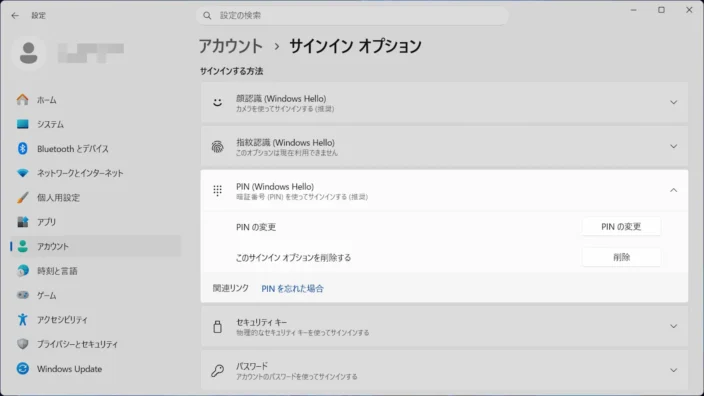The width and height of the screenshot is (704, 396).
Task: Collapse the PIN (Windows Hello) chevron
Action: pyautogui.click(x=673, y=190)
